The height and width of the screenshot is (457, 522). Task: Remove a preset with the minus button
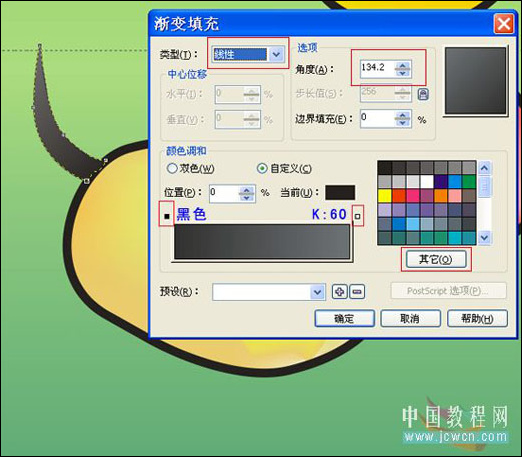pos(357,292)
